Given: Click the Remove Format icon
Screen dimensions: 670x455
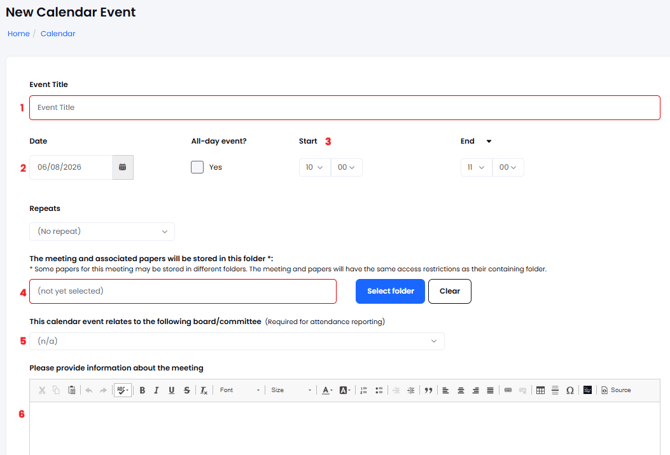Looking at the screenshot, I should 204,390.
